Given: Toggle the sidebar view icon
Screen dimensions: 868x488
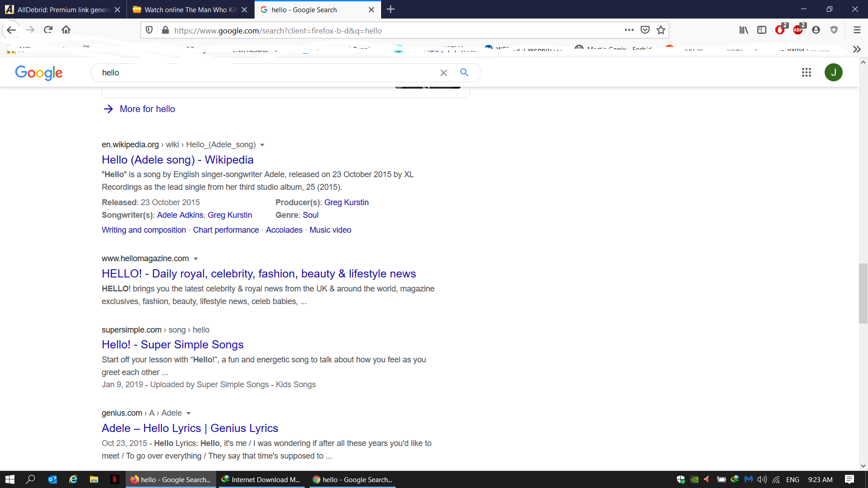Looking at the screenshot, I should (762, 30).
